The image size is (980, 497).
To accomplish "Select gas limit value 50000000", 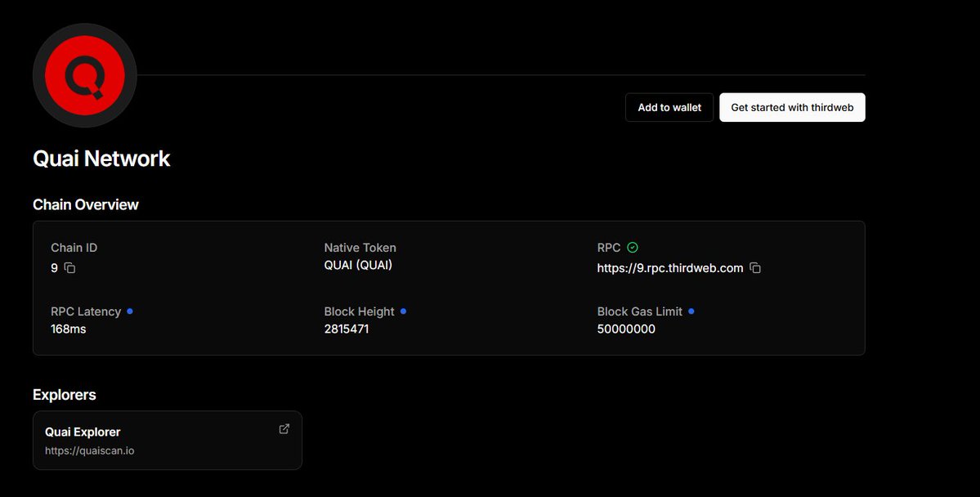I will (626, 329).
